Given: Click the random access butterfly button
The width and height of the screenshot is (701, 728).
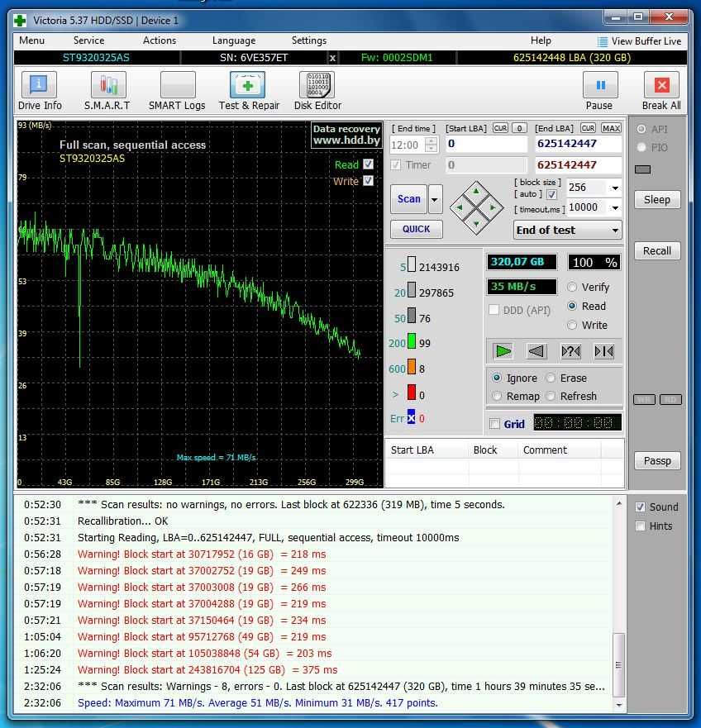Looking at the screenshot, I should click(571, 351).
